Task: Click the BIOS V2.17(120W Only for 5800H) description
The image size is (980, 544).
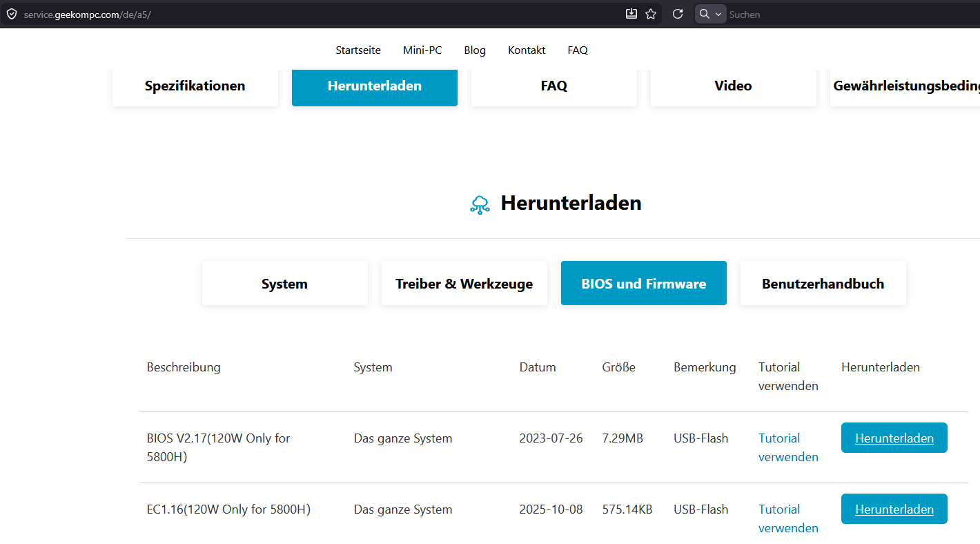Action: [219, 447]
